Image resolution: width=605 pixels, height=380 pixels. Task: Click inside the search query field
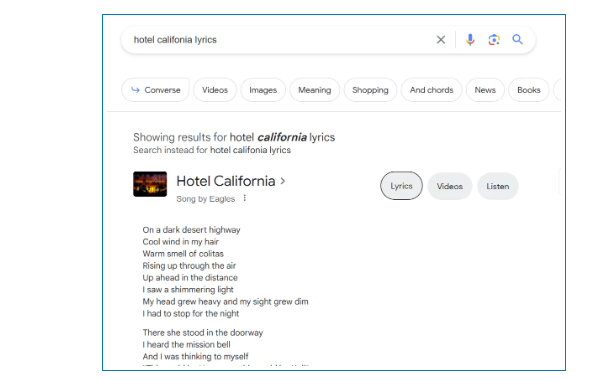(278, 40)
